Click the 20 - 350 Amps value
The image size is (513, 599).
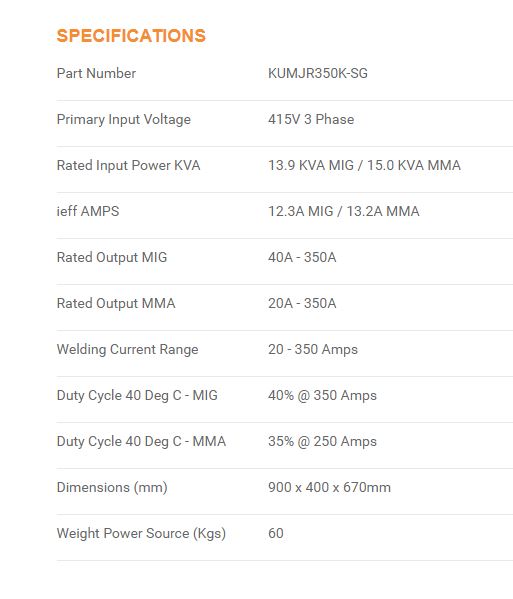(x=313, y=350)
